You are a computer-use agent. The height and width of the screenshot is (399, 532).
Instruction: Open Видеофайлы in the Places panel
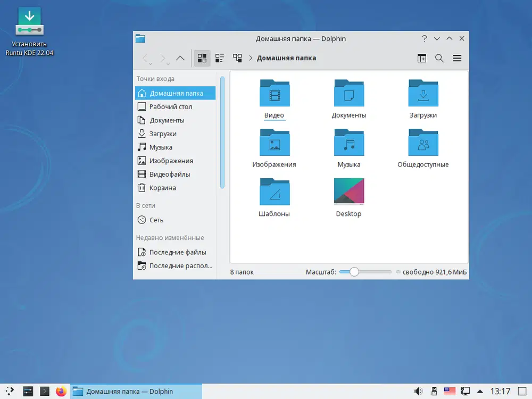pyautogui.click(x=176, y=174)
